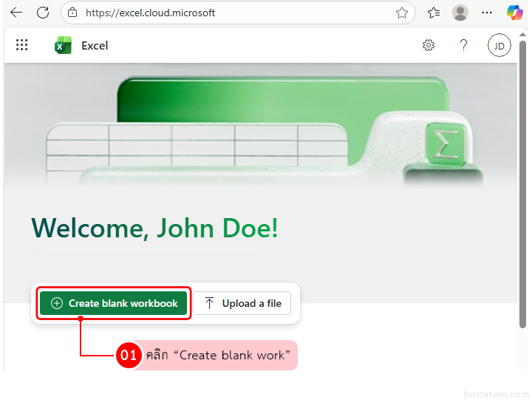The height and width of the screenshot is (400, 532).
Task: Go back with the browser back arrow
Action: click(16, 13)
